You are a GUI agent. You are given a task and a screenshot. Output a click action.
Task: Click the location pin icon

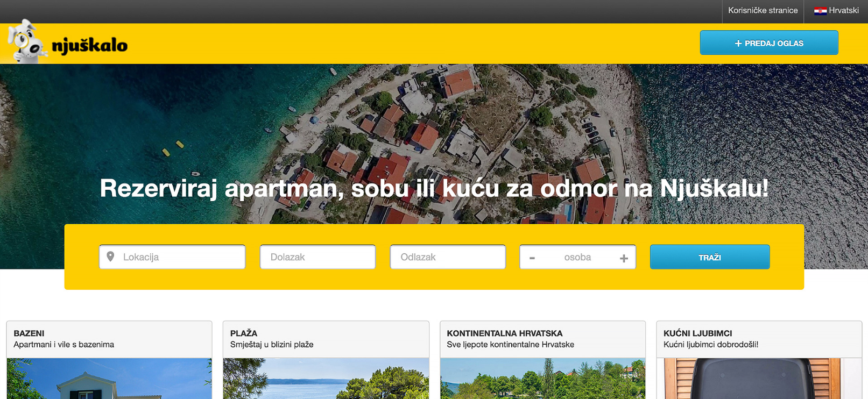point(110,256)
